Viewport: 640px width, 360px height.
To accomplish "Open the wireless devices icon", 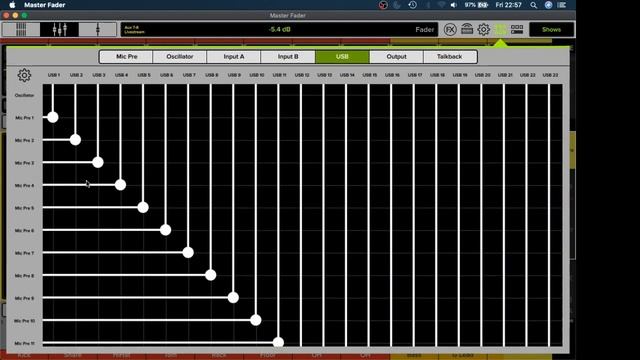I will coord(467,29).
